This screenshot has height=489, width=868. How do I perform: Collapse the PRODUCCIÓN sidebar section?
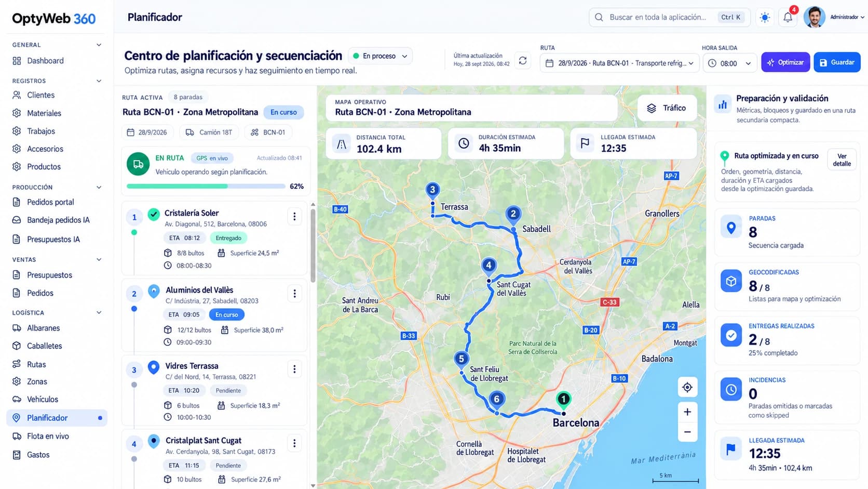(99, 187)
